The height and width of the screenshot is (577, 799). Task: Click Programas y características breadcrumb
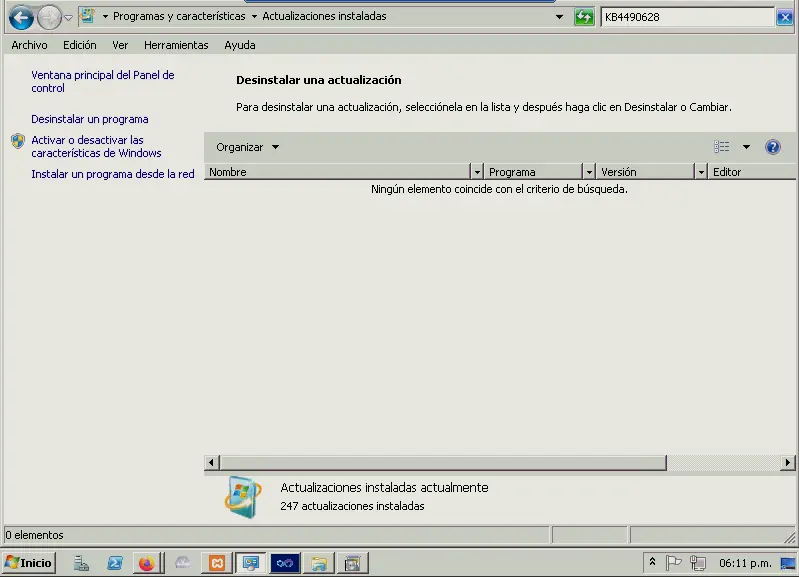pyautogui.click(x=179, y=16)
